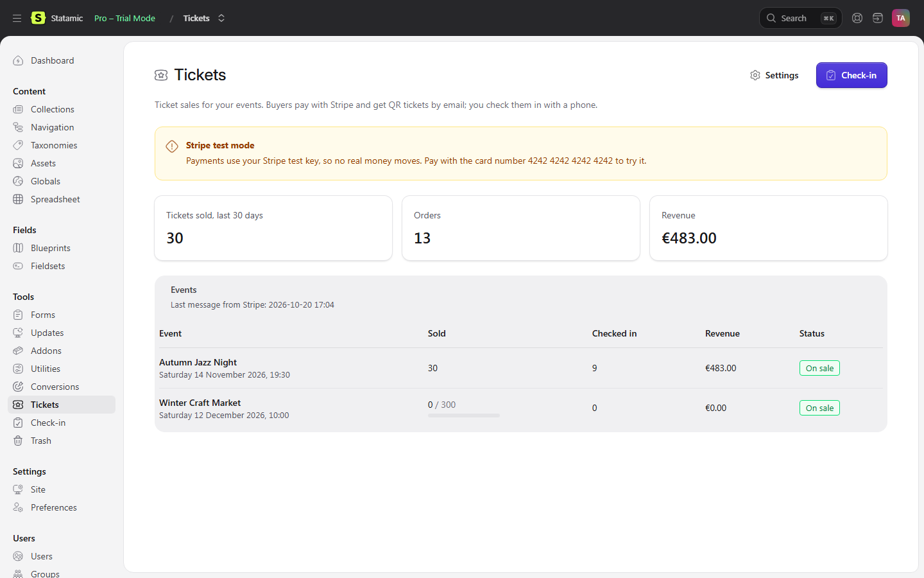This screenshot has width=924, height=578.
Task: Open the Users sidebar link
Action: tap(62, 556)
